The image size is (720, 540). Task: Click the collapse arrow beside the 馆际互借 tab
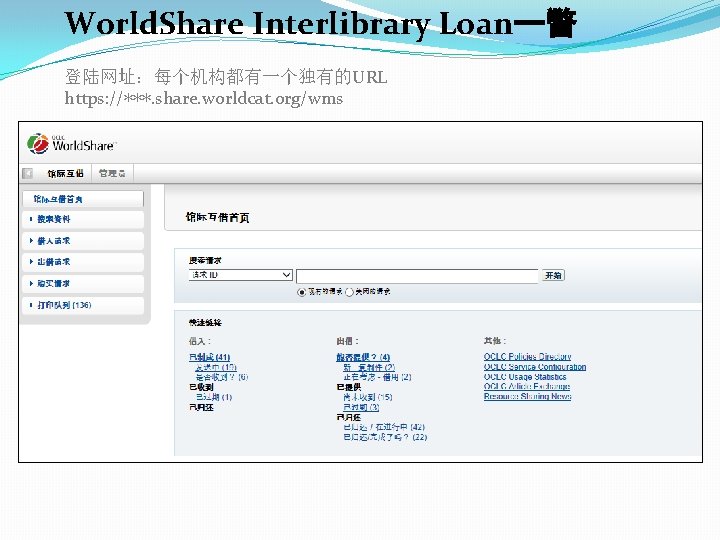click(28, 173)
